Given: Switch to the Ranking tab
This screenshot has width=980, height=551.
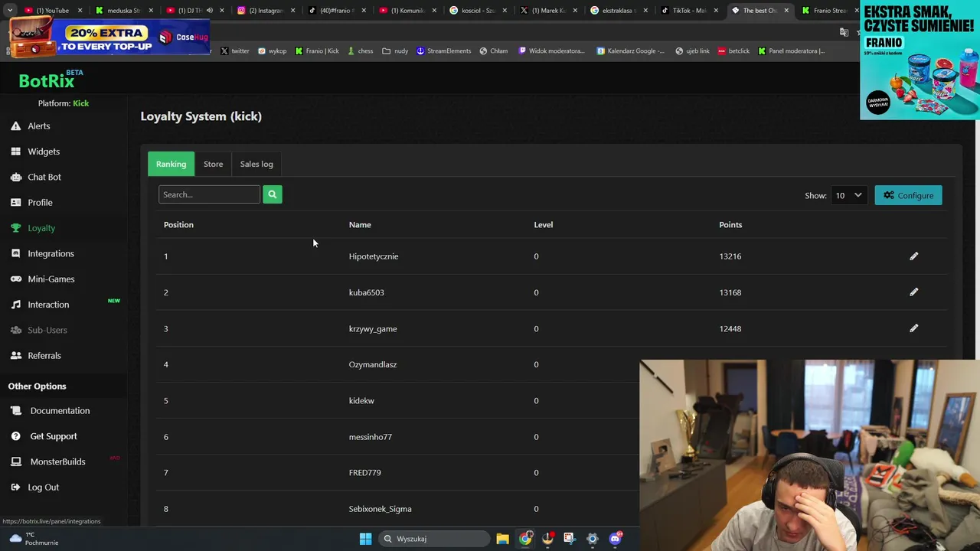Looking at the screenshot, I should pos(171,164).
